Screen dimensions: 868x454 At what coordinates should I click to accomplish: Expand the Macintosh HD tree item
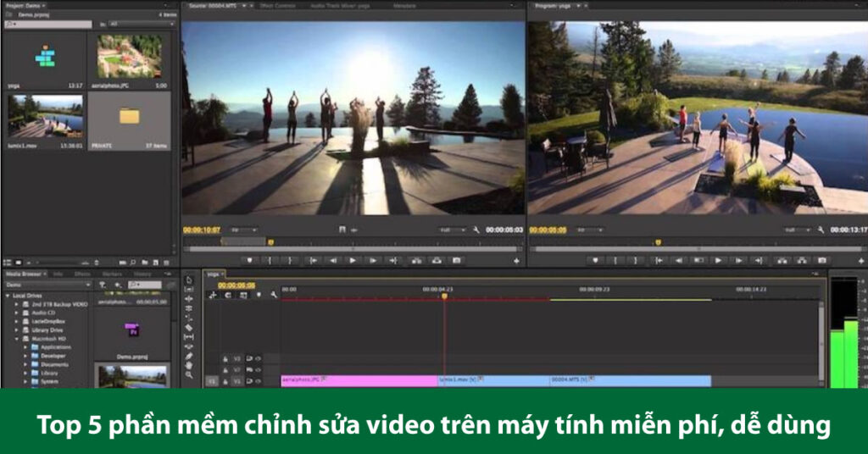tap(17, 338)
